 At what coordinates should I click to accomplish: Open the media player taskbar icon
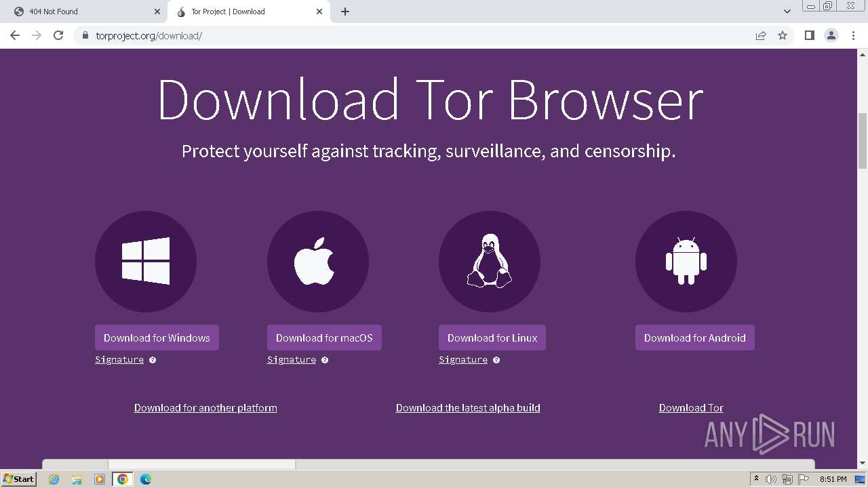coord(100,479)
